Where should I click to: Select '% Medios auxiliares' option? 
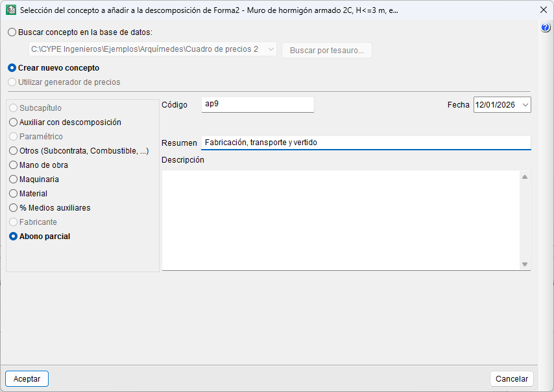tap(14, 207)
